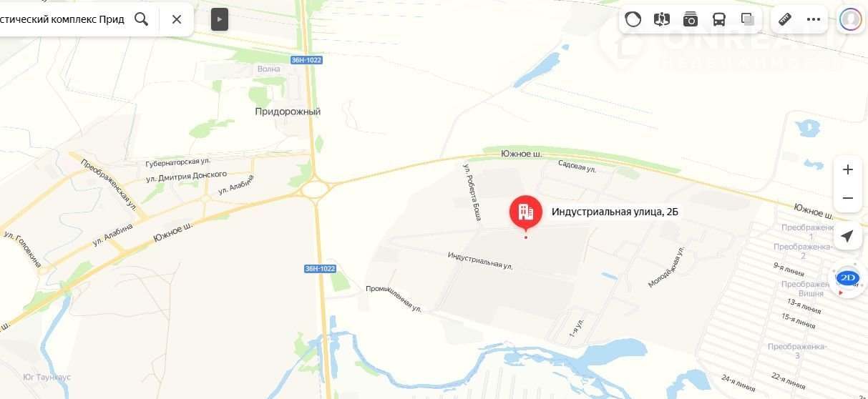Locate me with arrow icon

pyautogui.click(x=847, y=236)
